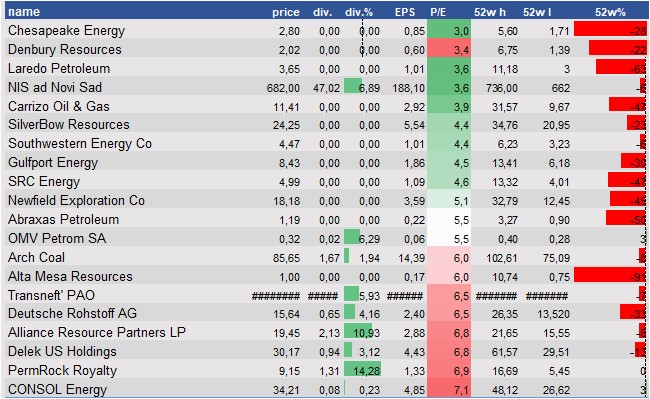
Task: Select the Arch Coal EPS value
Action: [x=412, y=258]
